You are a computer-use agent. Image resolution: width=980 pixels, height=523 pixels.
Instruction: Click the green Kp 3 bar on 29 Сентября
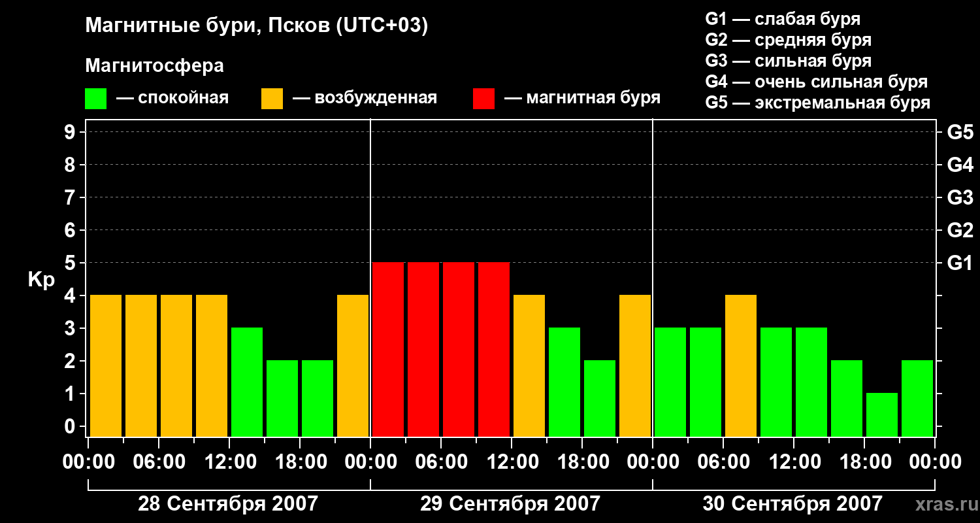(564, 382)
